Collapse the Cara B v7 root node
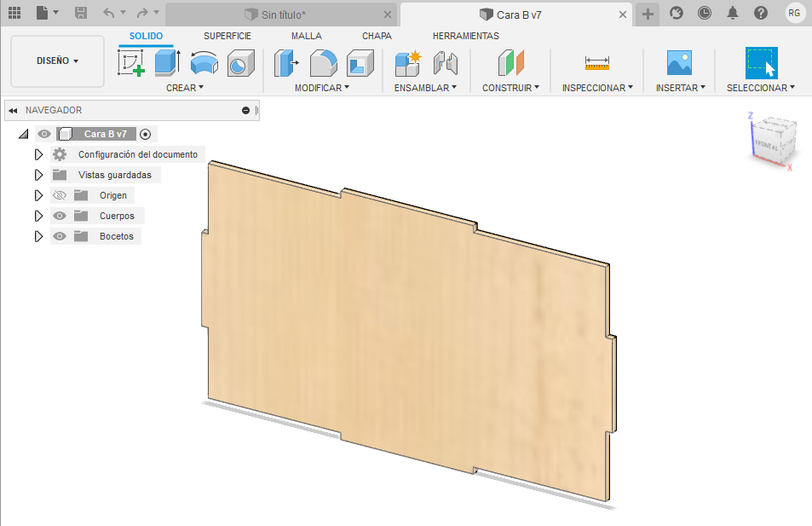 click(23, 134)
